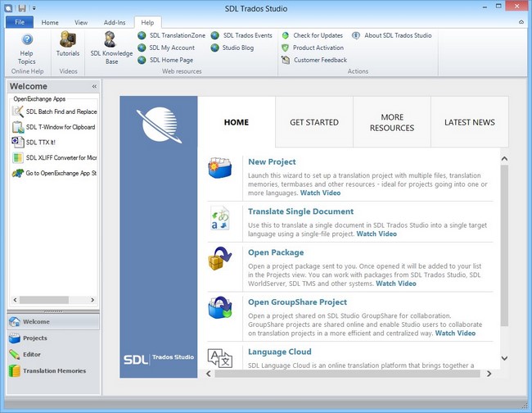This screenshot has width=532, height=413.
Task: Click Watch Video link under New Project
Action: (320, 193)
